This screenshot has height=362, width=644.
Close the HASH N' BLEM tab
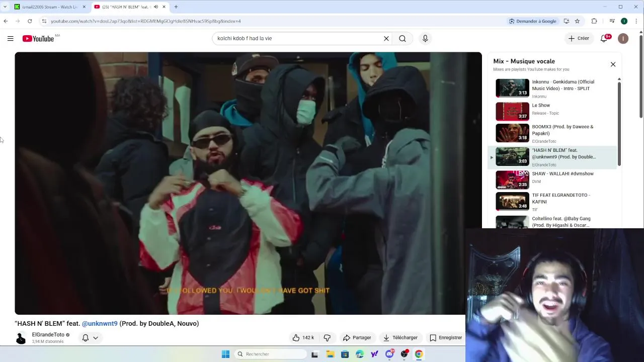(x=164, y=7)
